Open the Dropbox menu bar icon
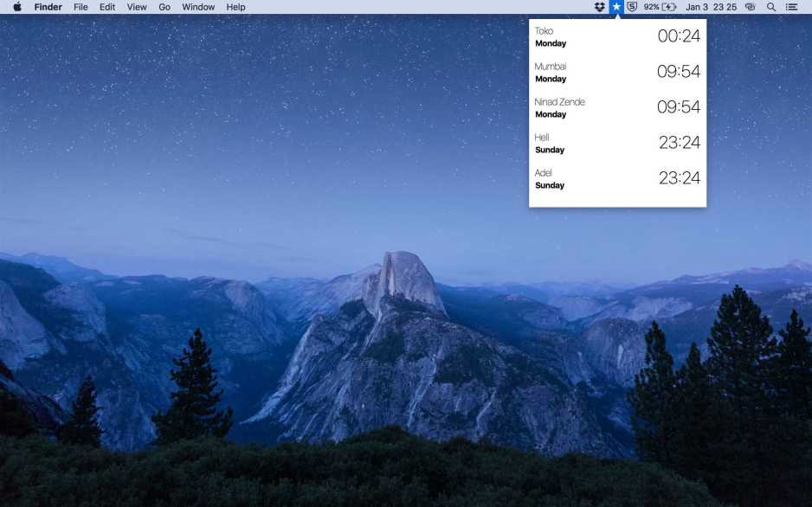Image resolution: width=812 pixels, height=507 pixels. click(x=600, y=7)
